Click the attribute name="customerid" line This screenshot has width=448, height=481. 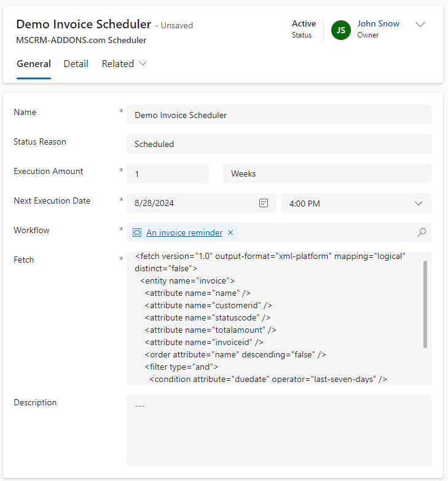pyautogui.click(x=208, y=305)
